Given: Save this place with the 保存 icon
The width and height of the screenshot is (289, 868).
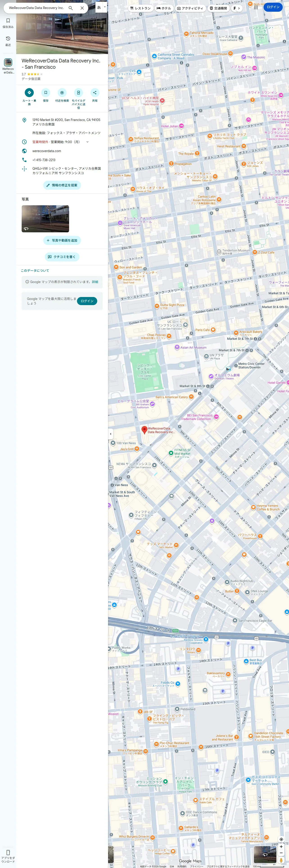Looking at the screenshot, I should click(46, 92).
